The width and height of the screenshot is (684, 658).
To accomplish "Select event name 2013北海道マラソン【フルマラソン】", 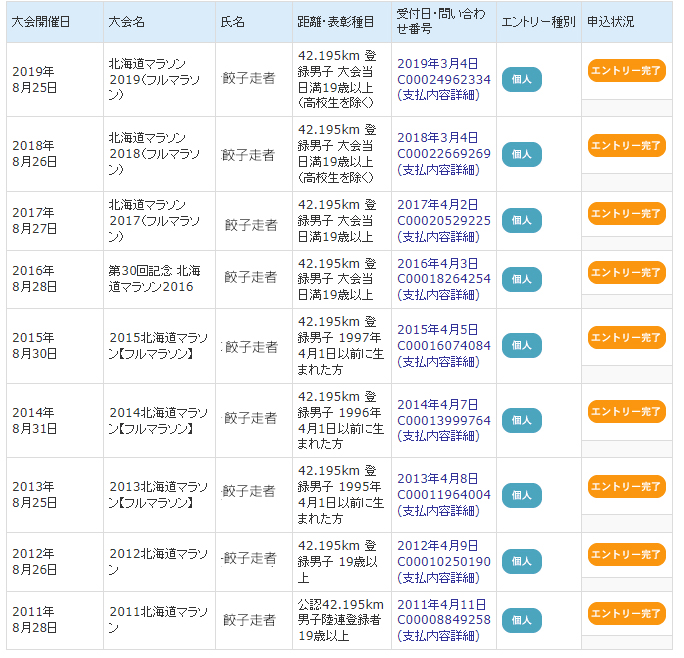I will point(158,495).
